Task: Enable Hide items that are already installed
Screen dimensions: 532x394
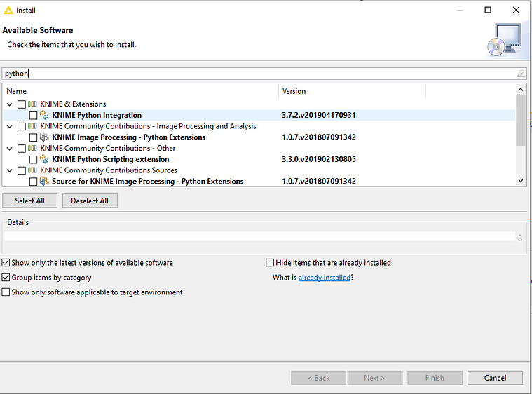Action: click(x=270, y=263)
